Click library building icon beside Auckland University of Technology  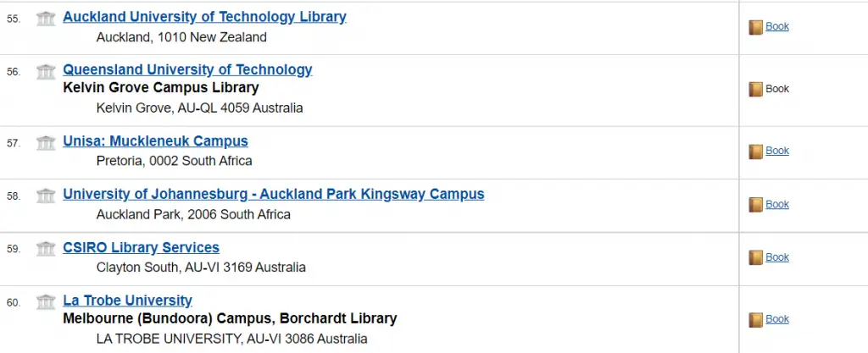click(46, 18)
